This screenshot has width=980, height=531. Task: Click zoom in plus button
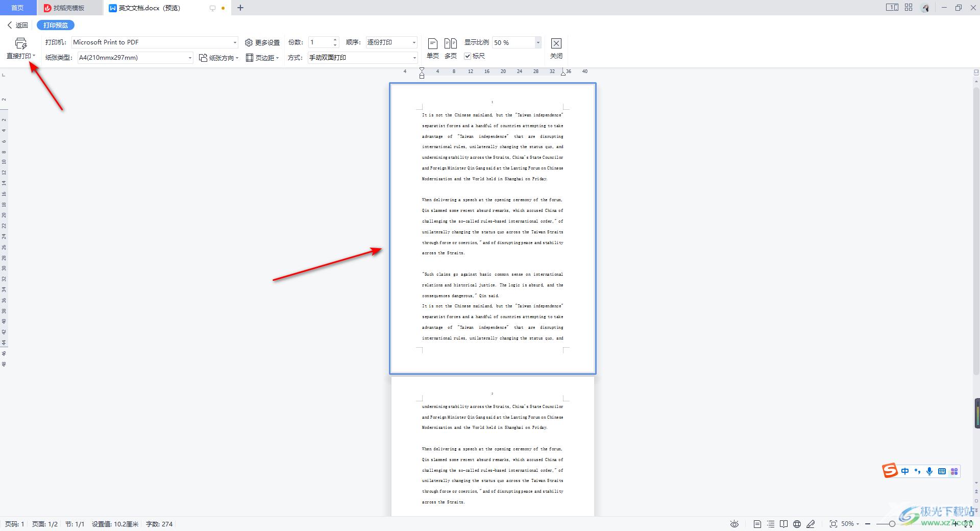tap(956, 524)
